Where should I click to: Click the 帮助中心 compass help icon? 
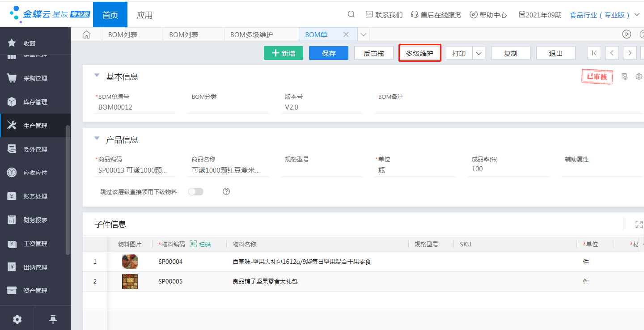[473, 14]
